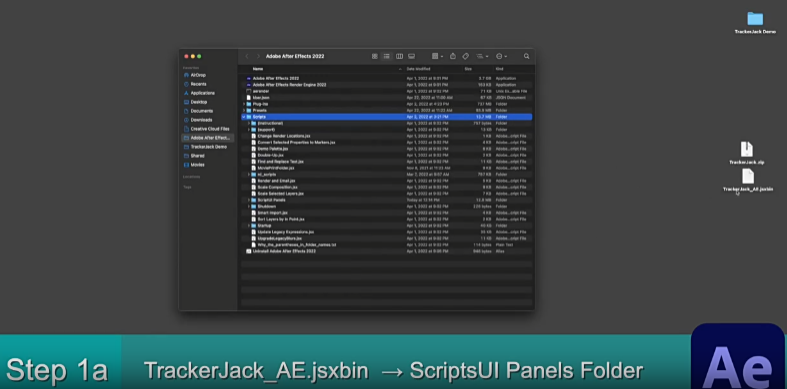Image resolution: width=787 pixels, height=389 pixels.
Task: Sort by the Name column header
Action: point(258,69)
